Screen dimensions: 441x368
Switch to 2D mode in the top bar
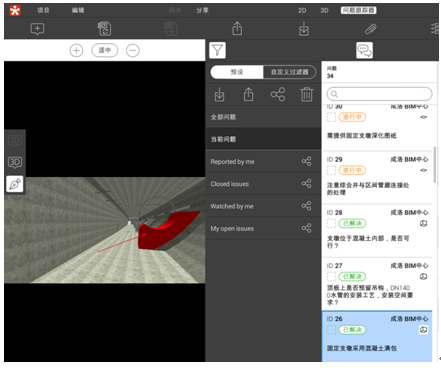coord(302,11)
